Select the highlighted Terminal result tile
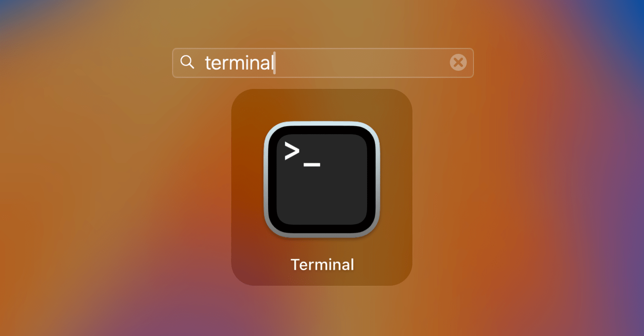644x336 pixels. point(322,187)
